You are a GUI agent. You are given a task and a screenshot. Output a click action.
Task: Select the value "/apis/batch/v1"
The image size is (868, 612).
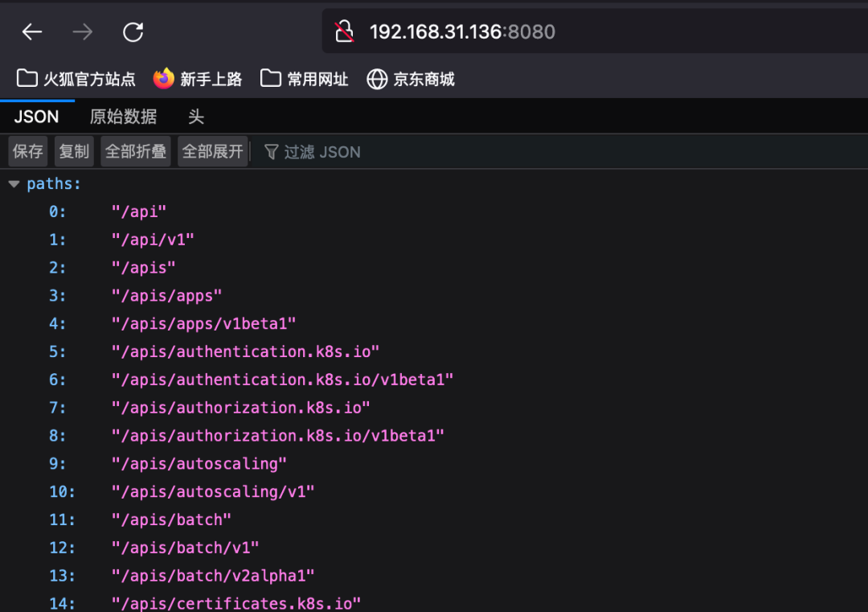(186, 548)
